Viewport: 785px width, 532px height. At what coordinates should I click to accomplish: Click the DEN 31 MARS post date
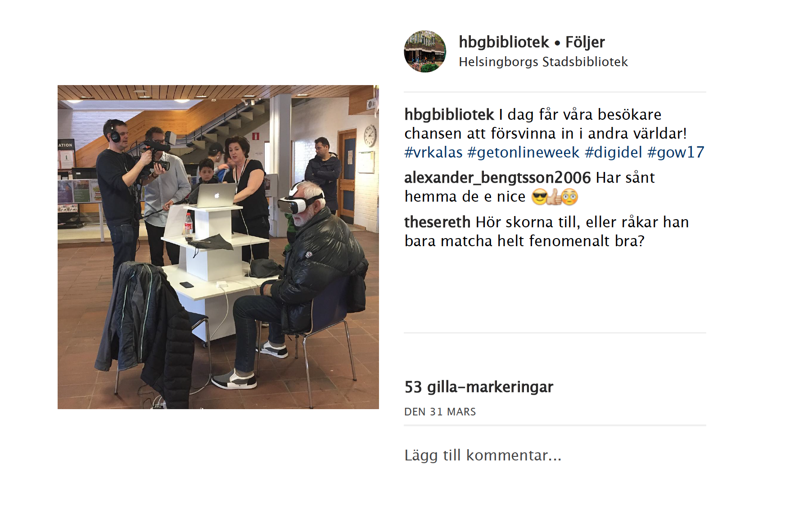[x=440, y=412]
